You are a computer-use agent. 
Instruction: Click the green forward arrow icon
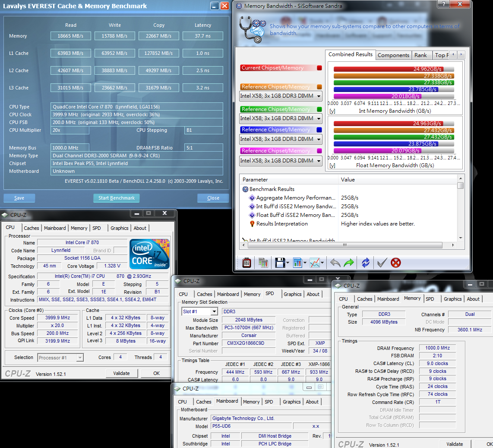(349, 263)
